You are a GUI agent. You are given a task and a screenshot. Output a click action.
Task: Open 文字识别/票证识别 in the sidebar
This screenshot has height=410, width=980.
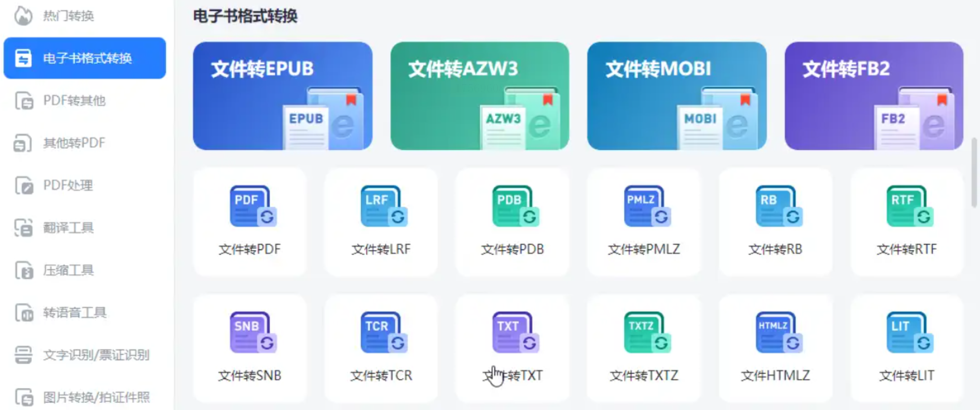(85, 355)
